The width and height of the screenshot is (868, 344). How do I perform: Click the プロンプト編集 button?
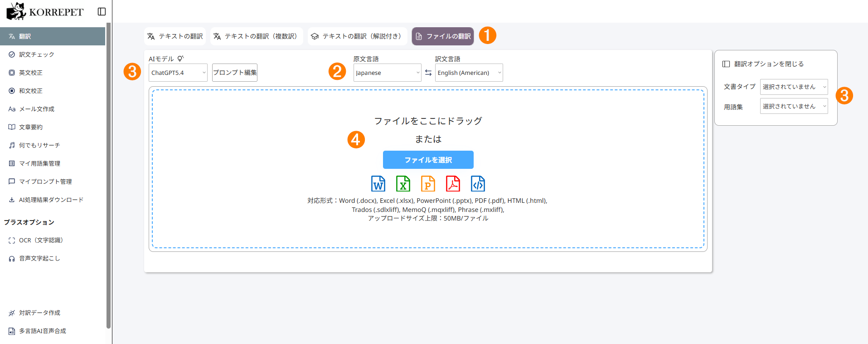235,73
